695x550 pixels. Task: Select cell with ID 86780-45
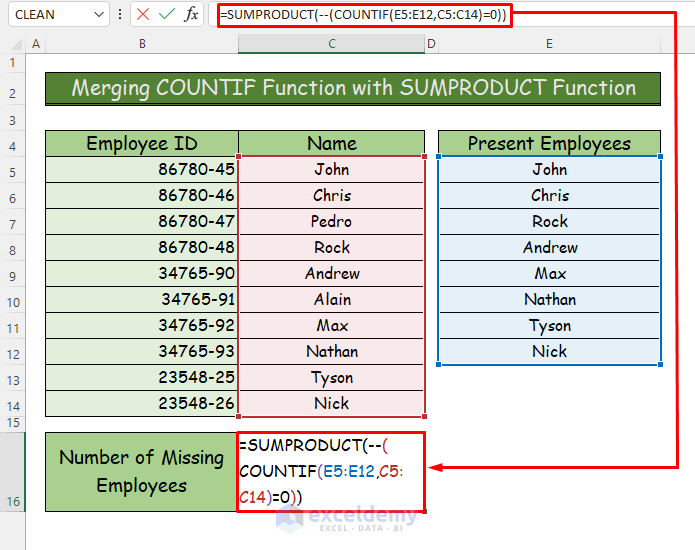pyautogui.click(x=142, y=169)
